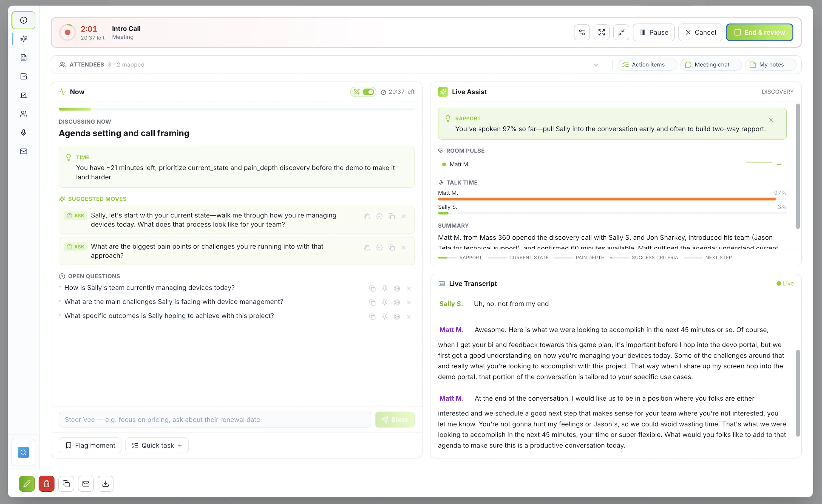Cancel the meeting recording

(700, 32)
